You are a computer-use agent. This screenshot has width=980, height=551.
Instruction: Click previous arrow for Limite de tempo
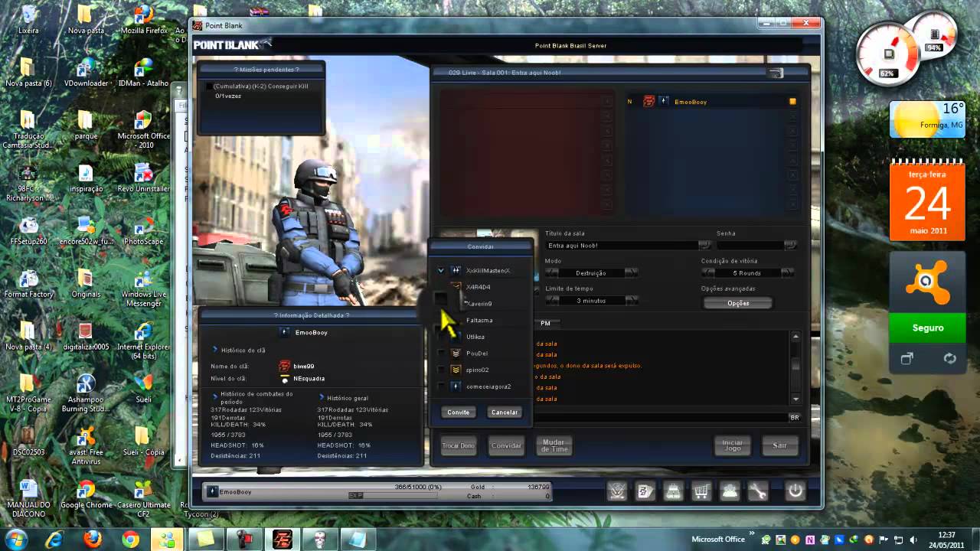coord(551,301)
